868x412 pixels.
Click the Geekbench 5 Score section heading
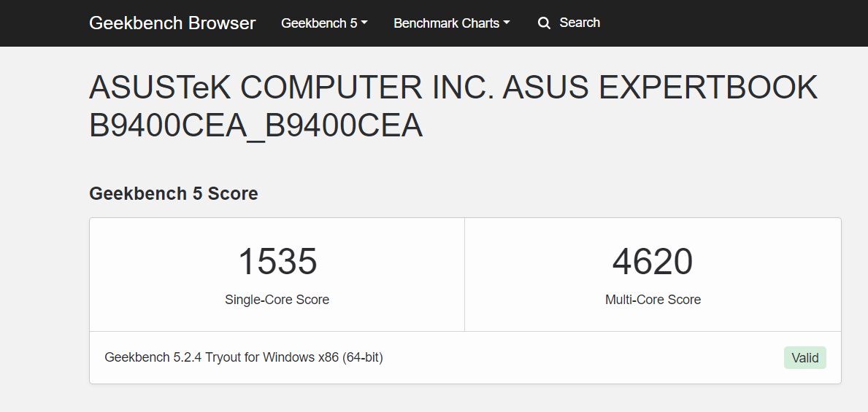pos(173,193)
